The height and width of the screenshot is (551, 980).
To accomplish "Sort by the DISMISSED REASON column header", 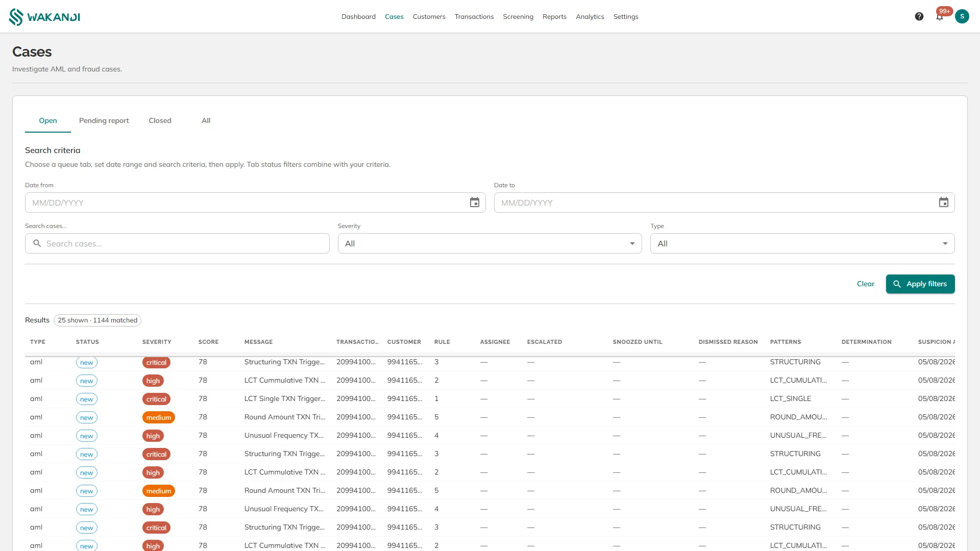I will click(728, 342).
